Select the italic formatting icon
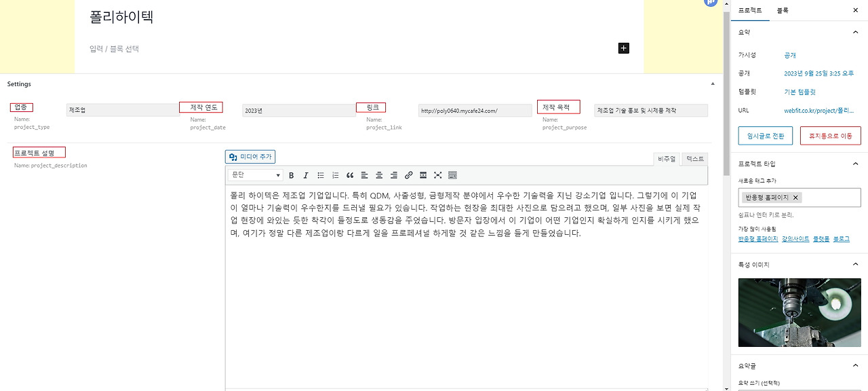This screenshot has height=391, width=868. 306,175
